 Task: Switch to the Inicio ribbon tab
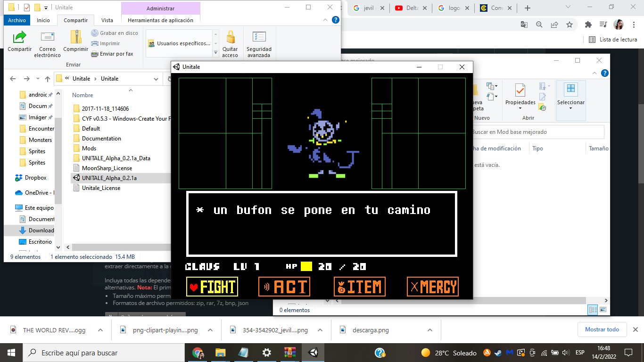pos(43,20)
